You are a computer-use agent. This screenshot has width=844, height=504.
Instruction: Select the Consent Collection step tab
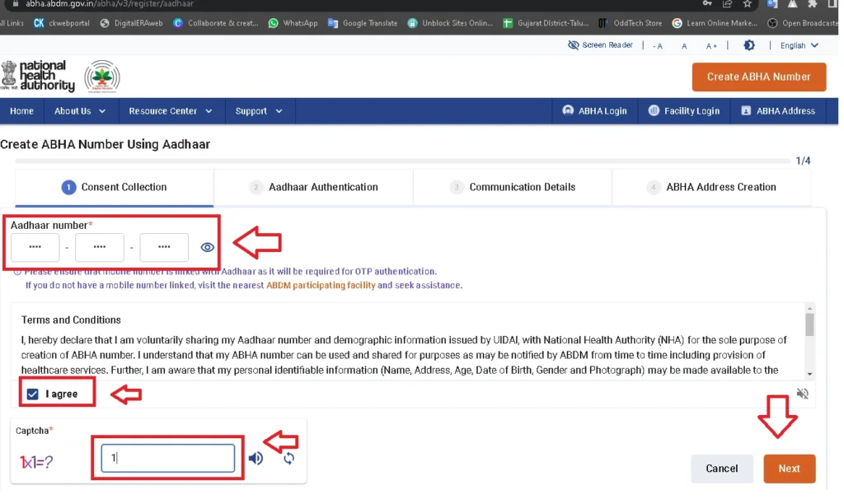pos(114,187)
